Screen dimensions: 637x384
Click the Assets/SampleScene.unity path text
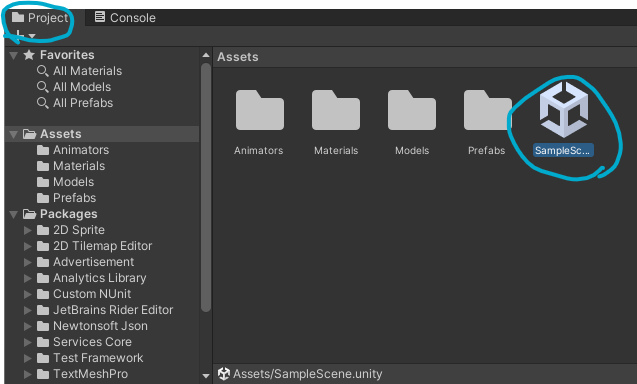coord(308,374)
